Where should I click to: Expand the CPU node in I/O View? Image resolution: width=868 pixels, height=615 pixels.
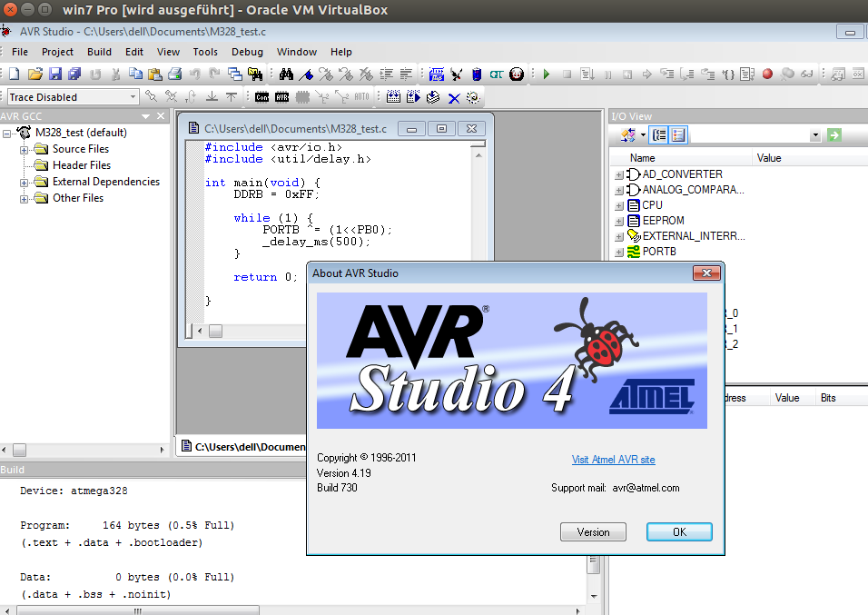coord(619,206)
